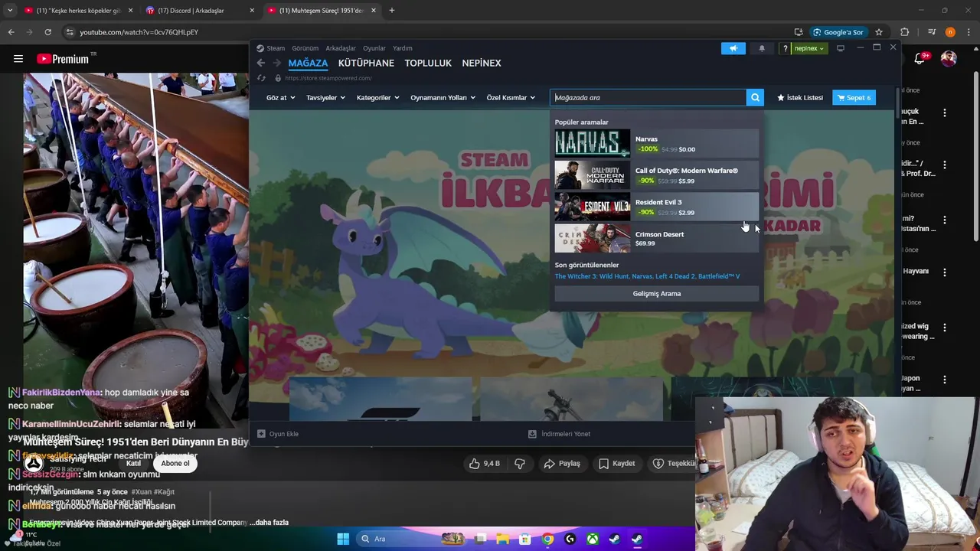Open the Yardım menu
Image resolution: width=980 pixels, height=551 pixels.
click(403, 48)
